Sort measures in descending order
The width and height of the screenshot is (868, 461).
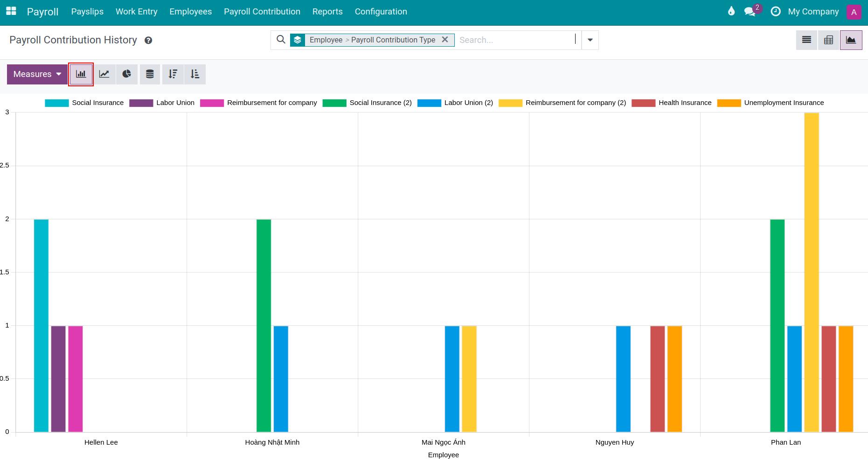point(173,74)
